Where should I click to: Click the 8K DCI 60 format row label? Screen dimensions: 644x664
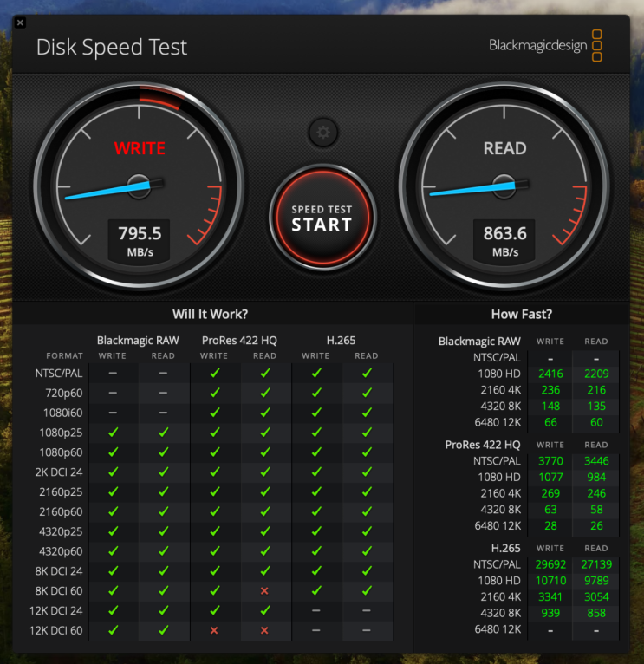coord(59,590)
